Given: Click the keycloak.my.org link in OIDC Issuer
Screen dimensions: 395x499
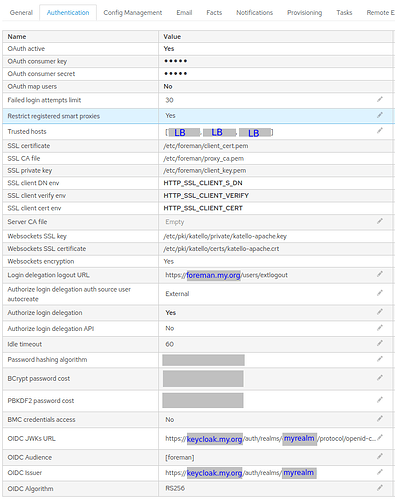Looking at the screenshot, I should point(214,473).
